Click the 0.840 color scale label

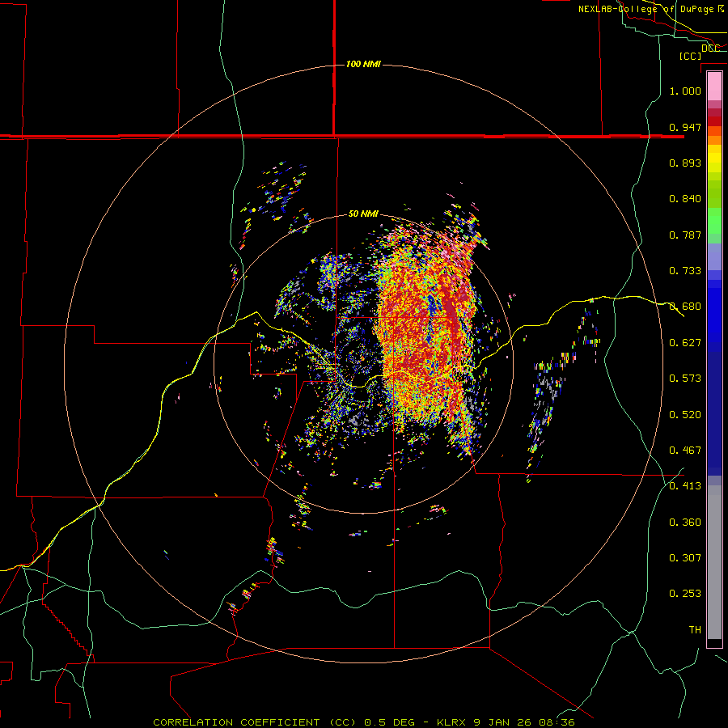685,199
